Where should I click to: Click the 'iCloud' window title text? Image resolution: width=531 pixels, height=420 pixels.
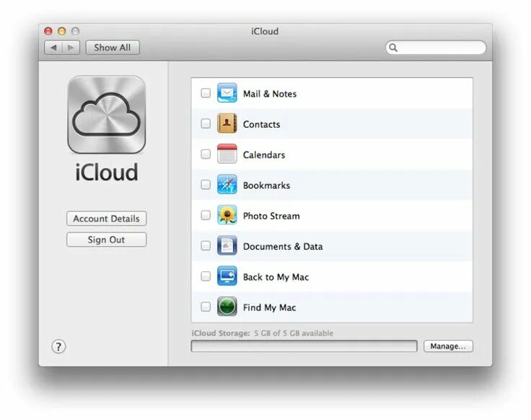pyautogui.click(x=265, y=31)
